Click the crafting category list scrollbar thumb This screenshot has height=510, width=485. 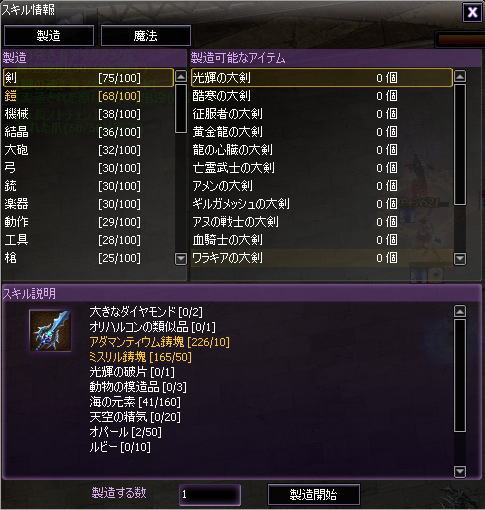181,109
